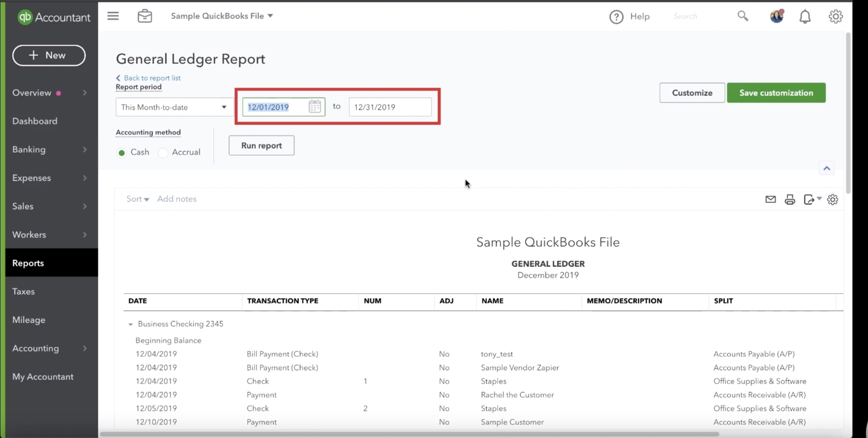
Task: Open the Sample QuickBooks File company dropdown
Action: pyautogui.click(x=222, y=16)
